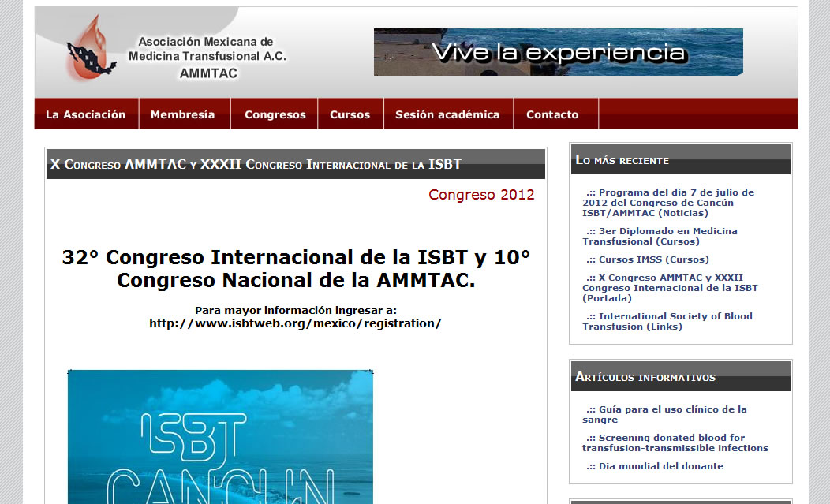Go to the Cursos section

(x=350, y=114)
